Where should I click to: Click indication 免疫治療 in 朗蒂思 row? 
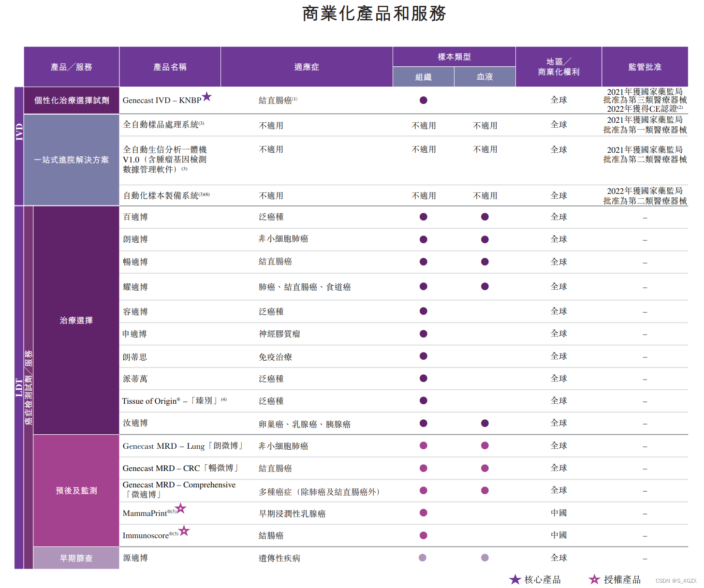coord(275,357)
